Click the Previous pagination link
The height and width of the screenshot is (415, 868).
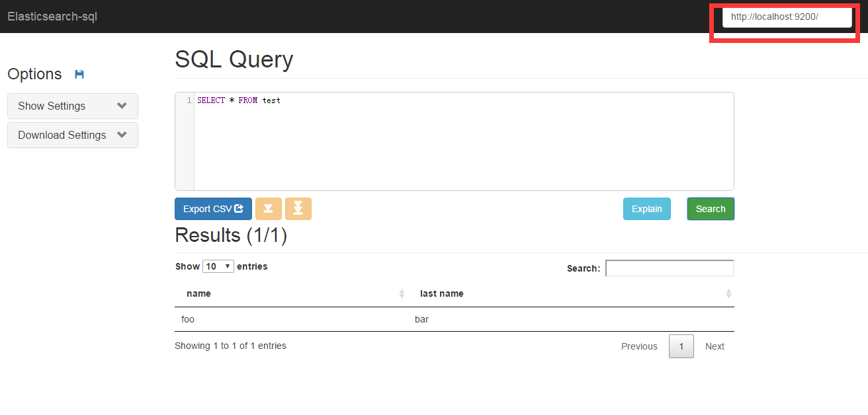pyautogui.click(x=639, y=346)
